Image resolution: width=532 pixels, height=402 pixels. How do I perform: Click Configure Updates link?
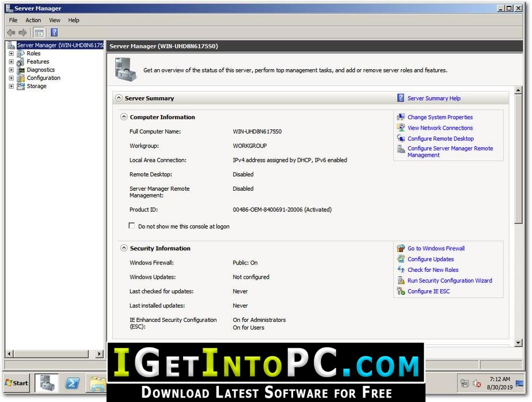[x=431, y=259]
